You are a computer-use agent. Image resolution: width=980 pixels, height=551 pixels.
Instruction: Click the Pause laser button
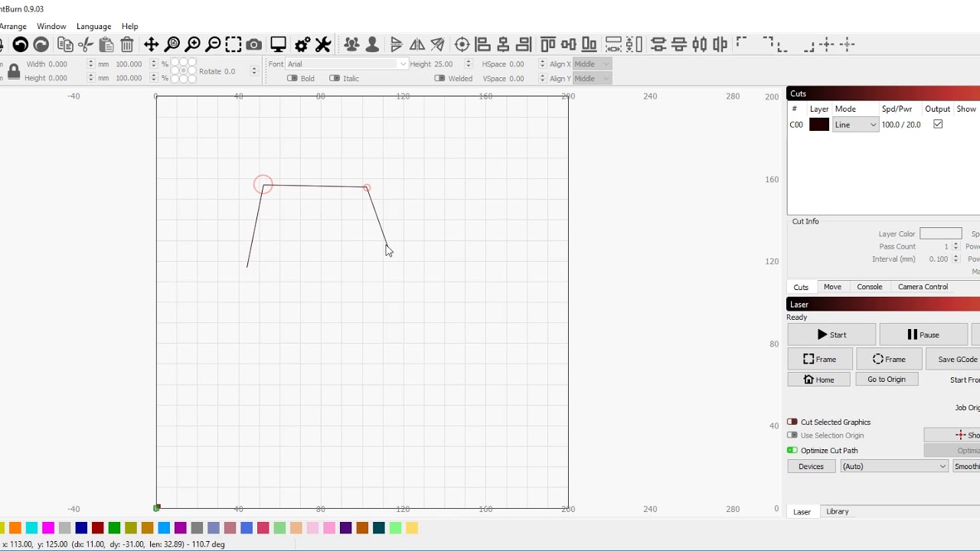[x=923, y=334]
